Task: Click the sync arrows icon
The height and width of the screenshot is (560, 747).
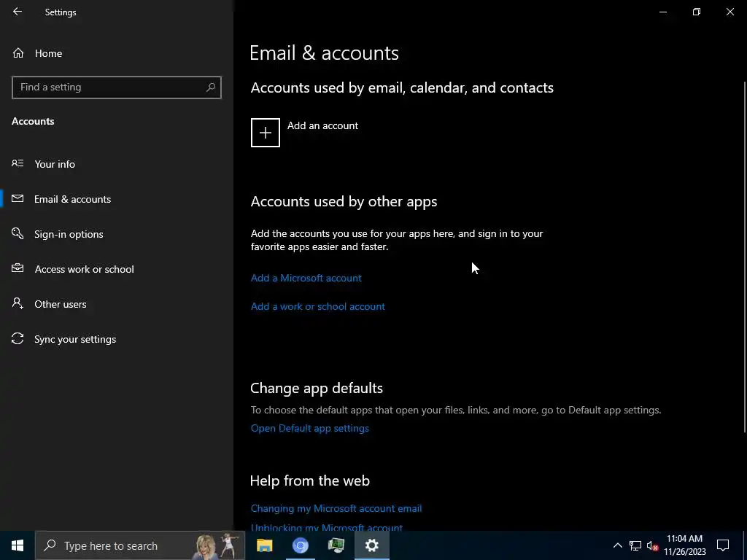Action: pos(18,338)
